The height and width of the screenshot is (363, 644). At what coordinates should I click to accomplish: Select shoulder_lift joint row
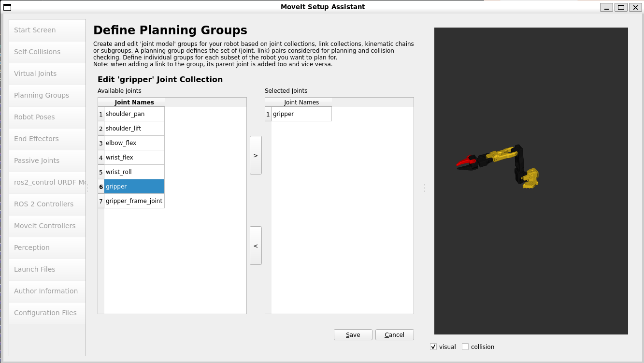(x=134, y=129)
